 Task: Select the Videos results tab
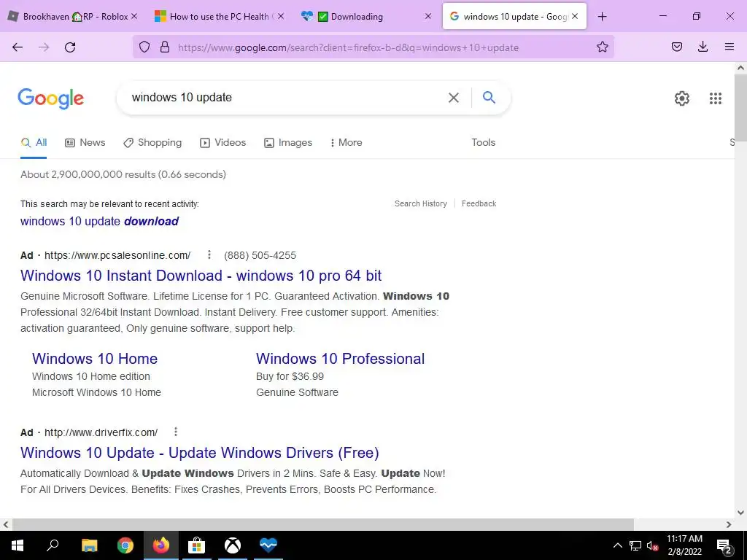223,142
